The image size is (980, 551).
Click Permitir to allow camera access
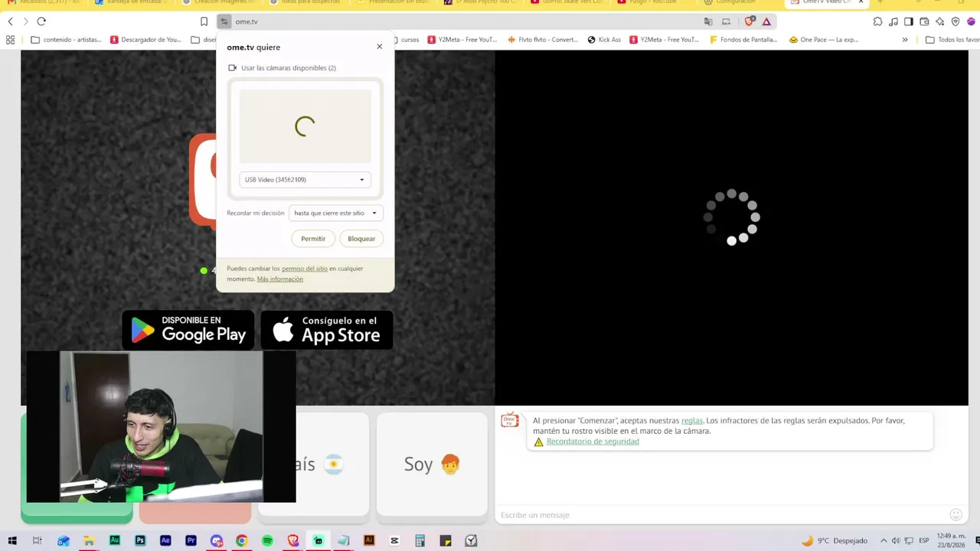click(x=313, y=239)
